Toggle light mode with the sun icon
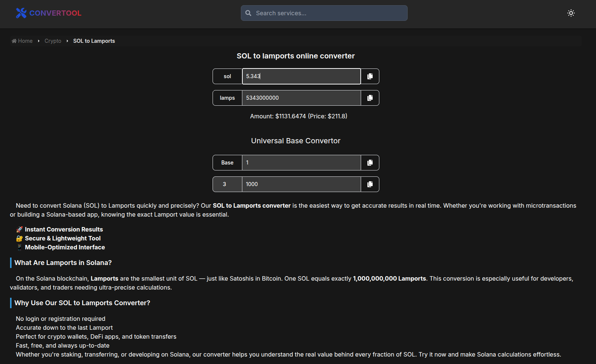This screenshot has height=364, width=596. point(571,13)
